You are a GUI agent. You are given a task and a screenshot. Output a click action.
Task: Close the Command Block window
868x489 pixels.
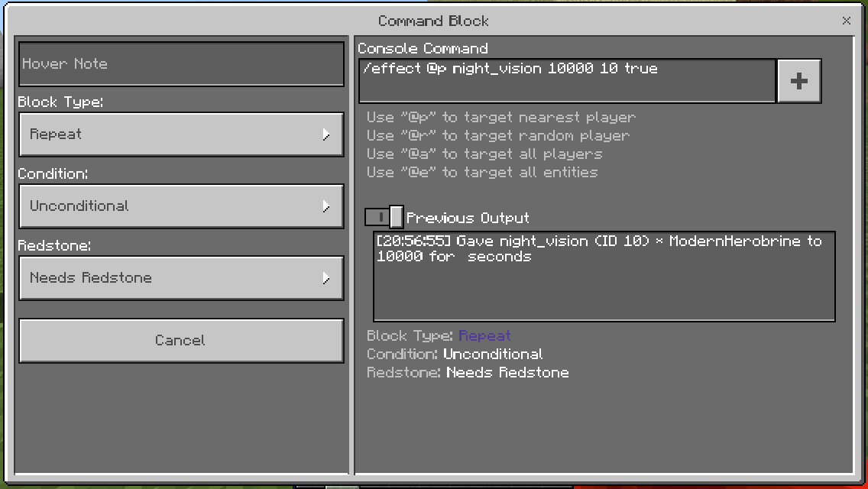(847, 21)
